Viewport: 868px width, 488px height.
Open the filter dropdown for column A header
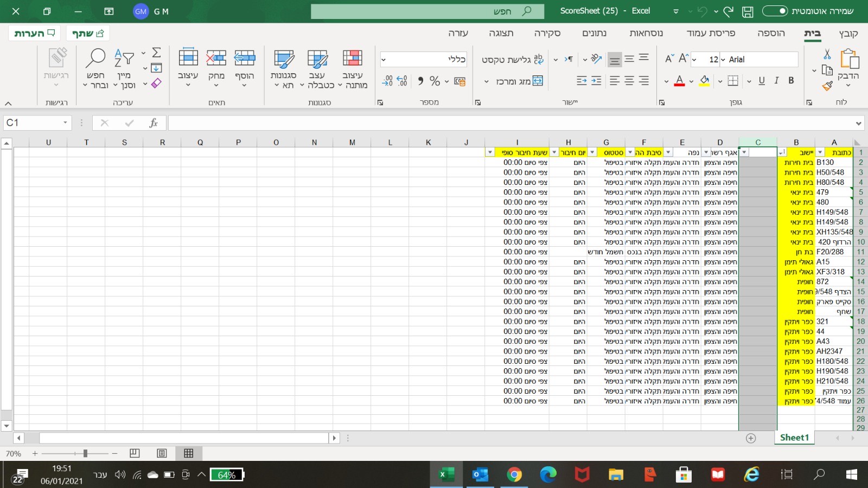coord(820,153)
